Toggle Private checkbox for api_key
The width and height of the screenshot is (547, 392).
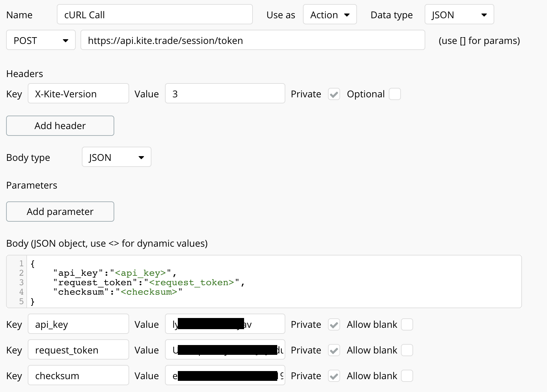334,325
